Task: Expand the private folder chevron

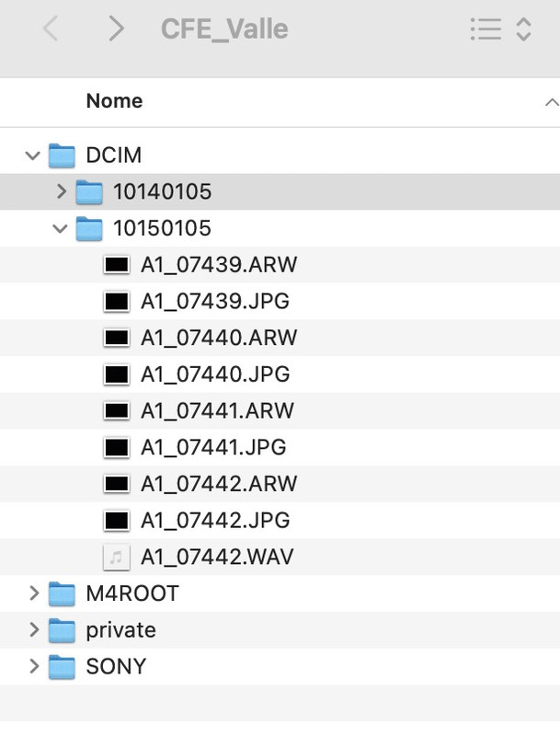Action: [34, 629]
